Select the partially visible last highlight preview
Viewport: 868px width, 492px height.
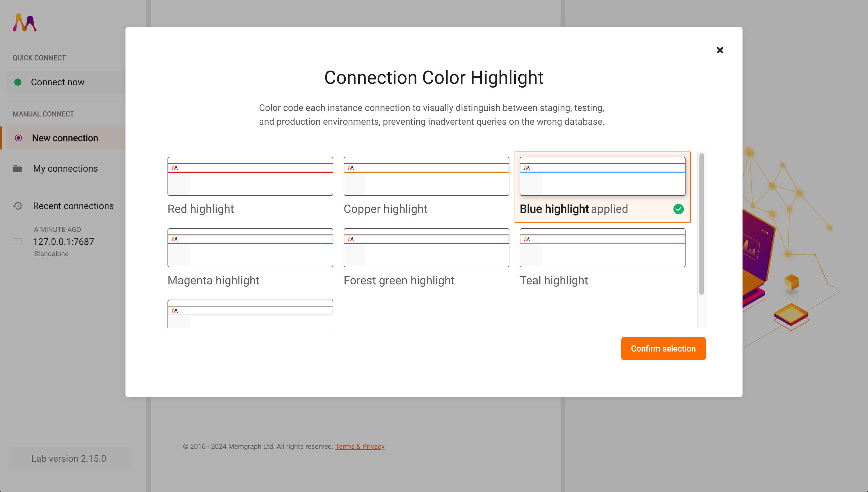click(250, 314)
